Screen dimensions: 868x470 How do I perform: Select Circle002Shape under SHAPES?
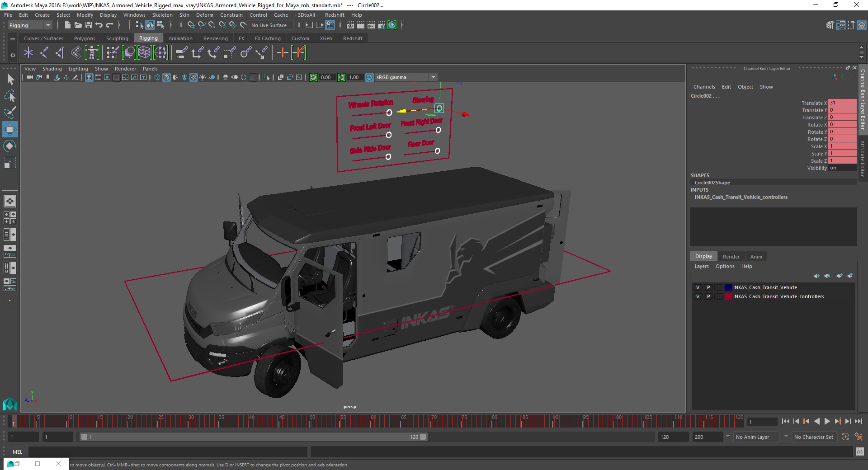[712, 183]
